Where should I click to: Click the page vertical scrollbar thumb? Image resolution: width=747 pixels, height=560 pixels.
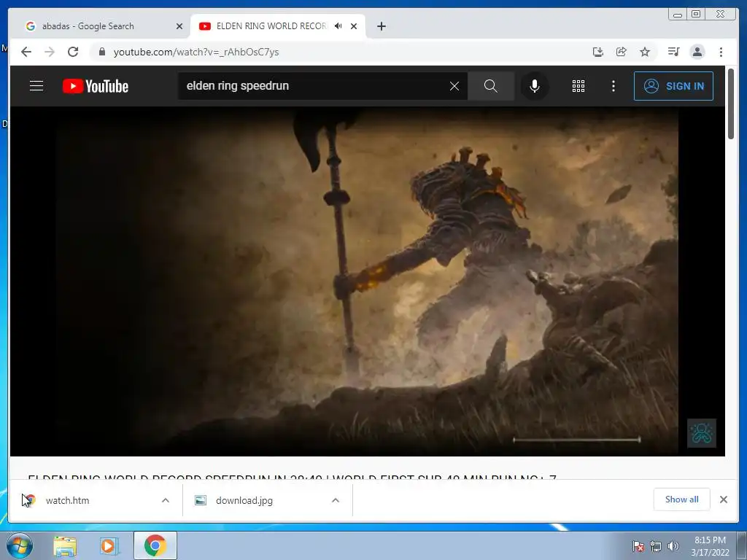coord(731,104)
